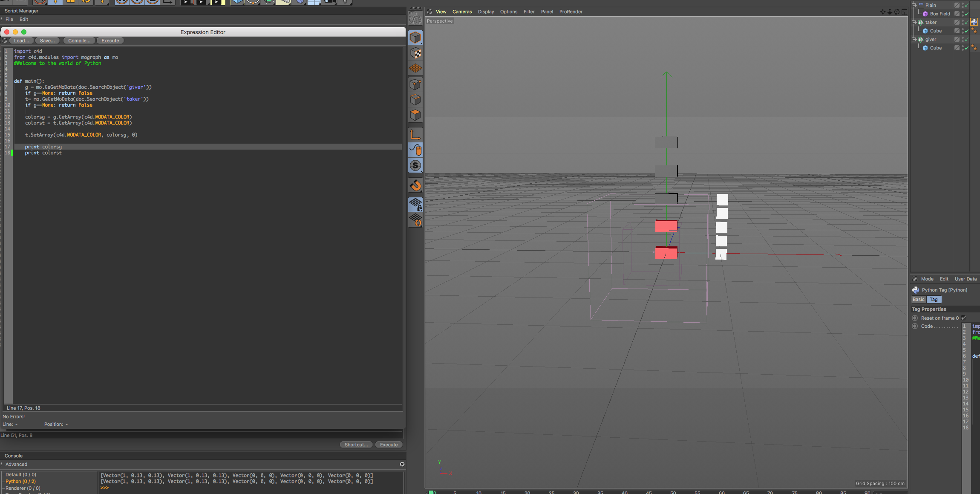
Task: Collapse the taker object tree
Action: 914,22
